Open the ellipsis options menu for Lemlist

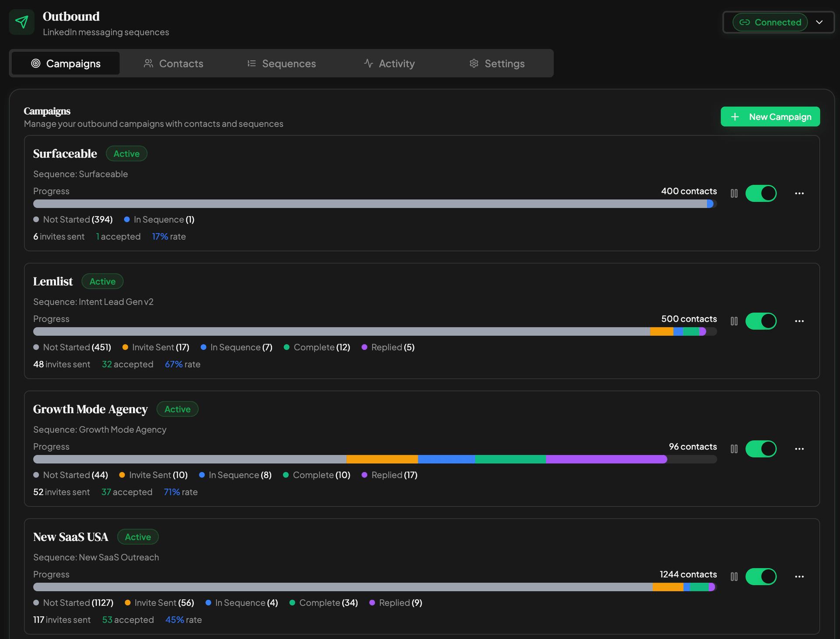coord(799,321)
